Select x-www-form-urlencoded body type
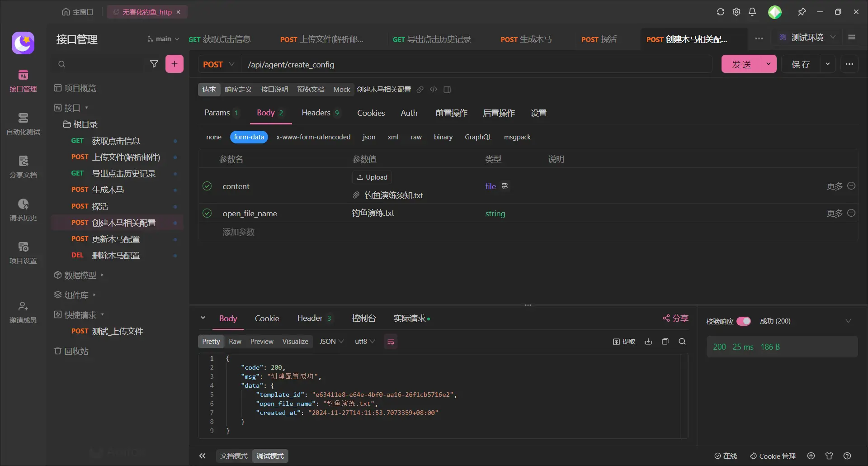The width and height of the screenshot is (868, 466). pyautogui.click(x=313, y=137)
